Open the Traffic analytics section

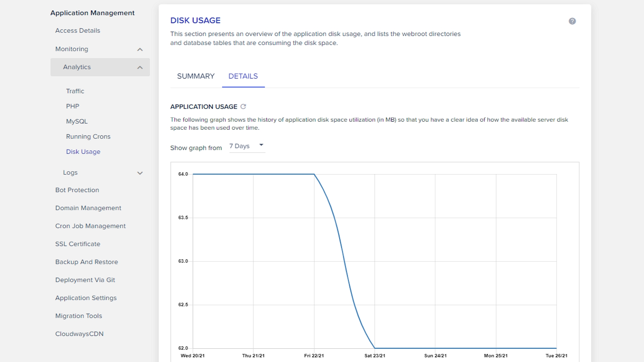click(x=75, y=91)
